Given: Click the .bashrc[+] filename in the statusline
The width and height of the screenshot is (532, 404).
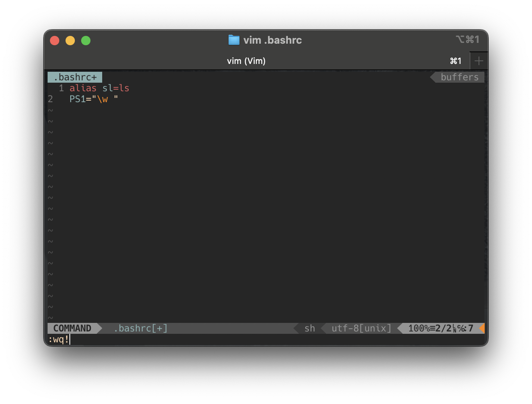Looking at the screenshot, I should (140, 328).
